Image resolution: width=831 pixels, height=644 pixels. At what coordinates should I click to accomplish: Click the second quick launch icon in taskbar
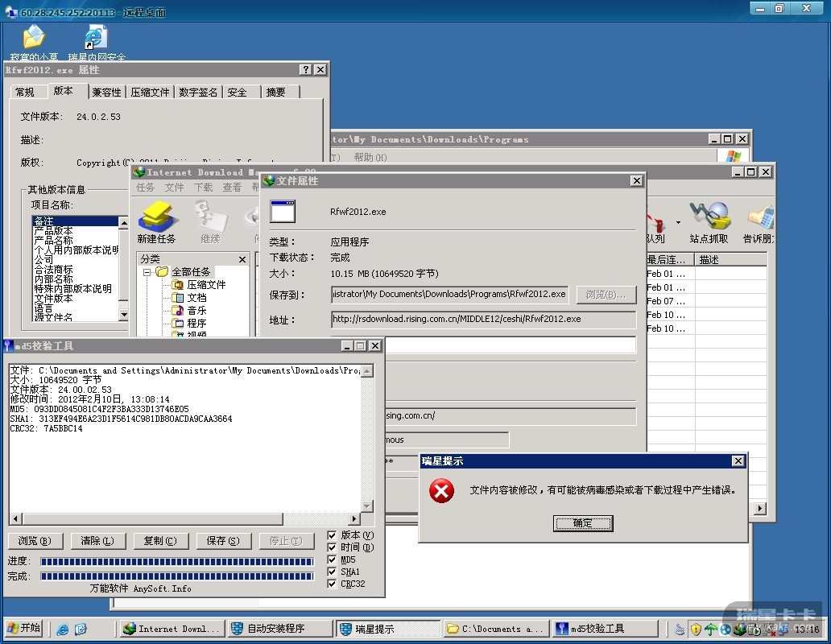(x=81, y=630)
